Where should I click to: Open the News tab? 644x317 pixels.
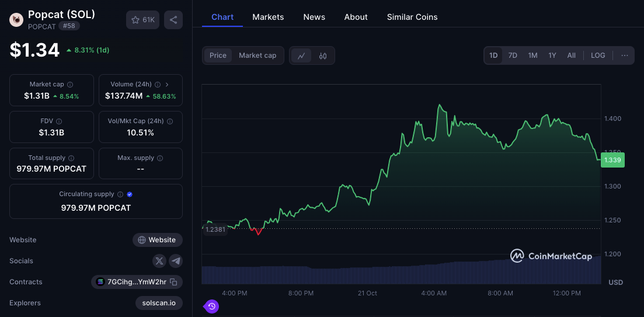point(314,18)
